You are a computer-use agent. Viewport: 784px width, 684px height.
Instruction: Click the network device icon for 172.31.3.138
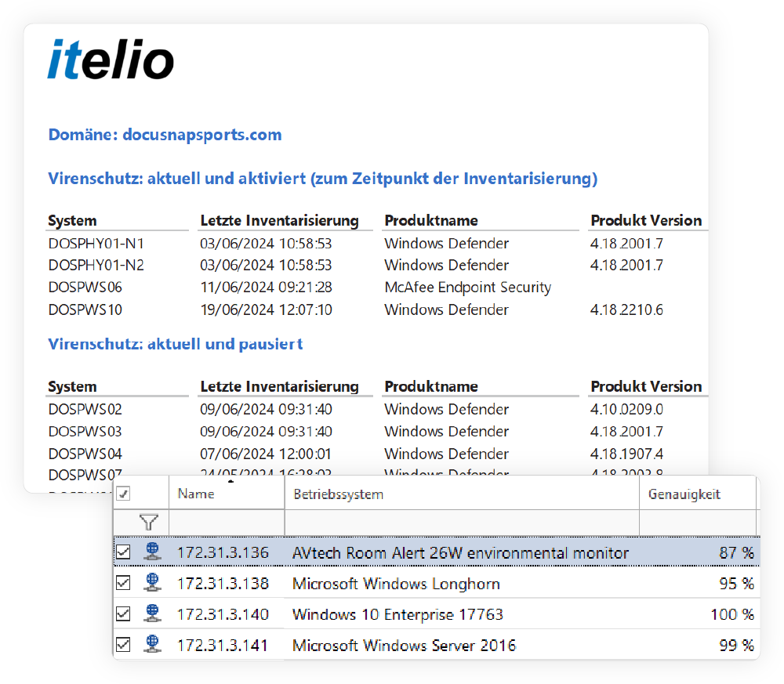point(152,583)
